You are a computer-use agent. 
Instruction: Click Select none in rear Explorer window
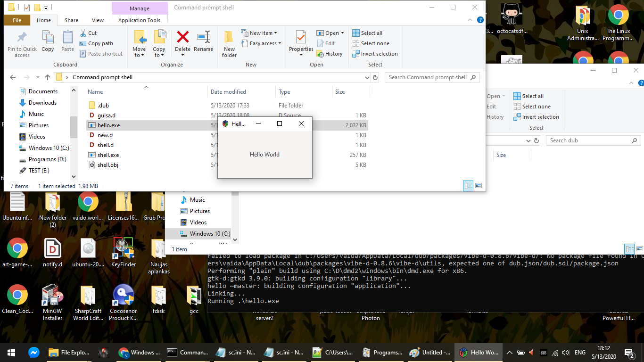532,107
